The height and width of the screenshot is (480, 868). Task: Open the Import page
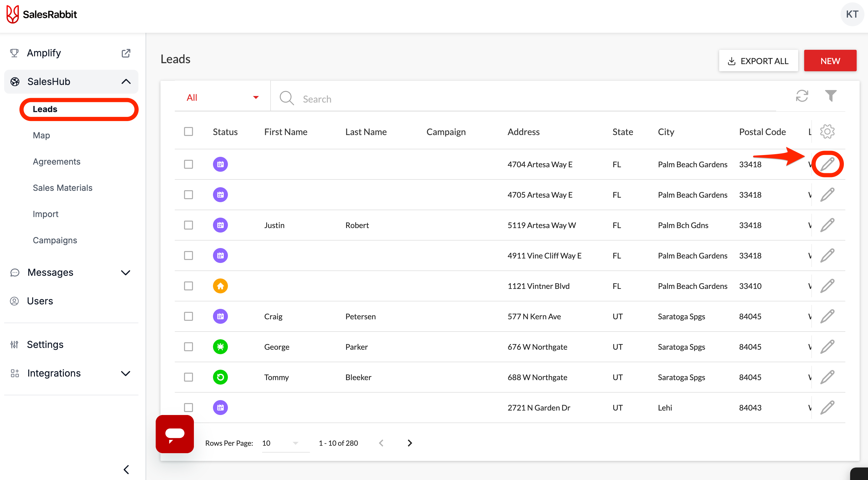click(46, 214)
